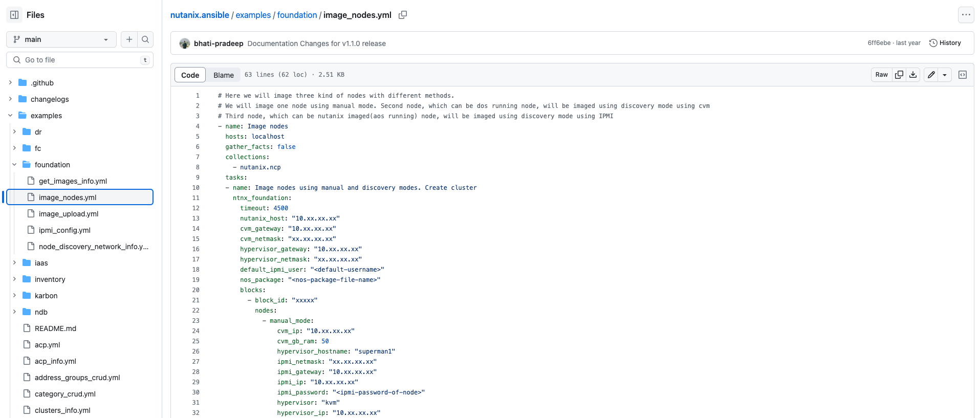Click line number 23
Viewport: 980px width, 418px height.
(x=196, y=321)
